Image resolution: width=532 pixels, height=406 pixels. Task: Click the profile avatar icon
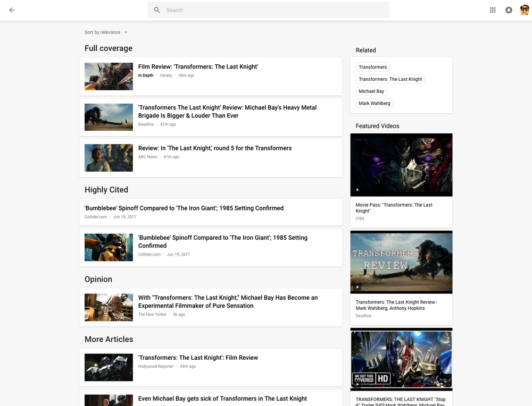pyautogui.click(x=524, y=10)
